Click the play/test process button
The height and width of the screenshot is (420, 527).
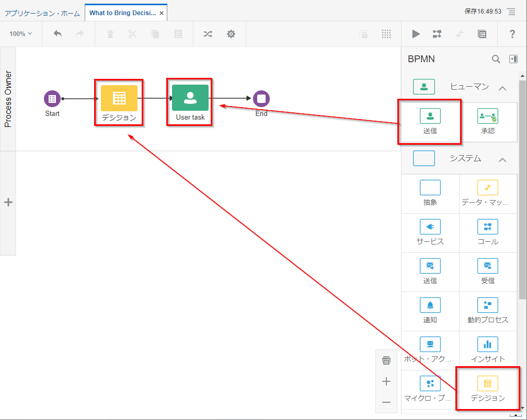coord(416,34)
